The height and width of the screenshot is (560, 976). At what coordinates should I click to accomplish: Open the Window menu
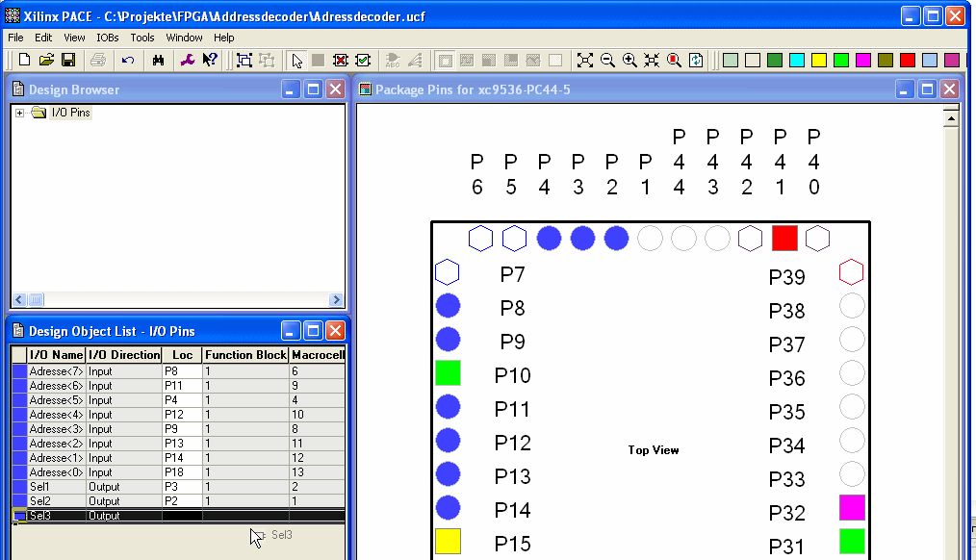pos(184,38)
